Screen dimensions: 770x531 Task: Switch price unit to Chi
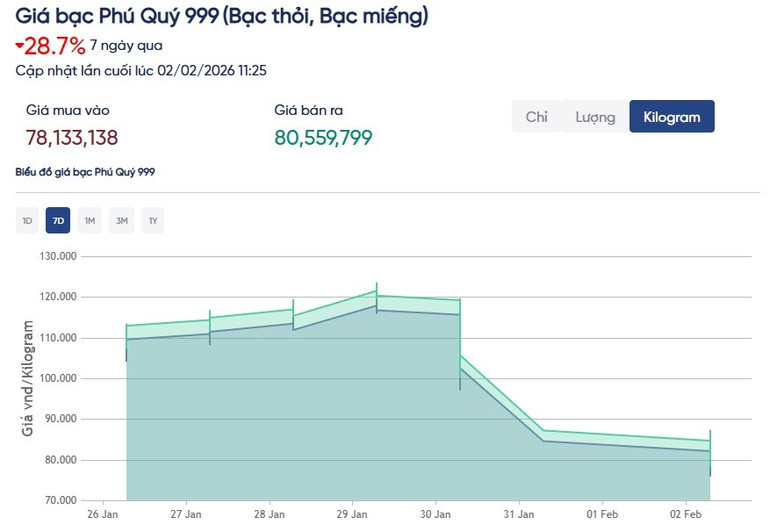point(536,117)
